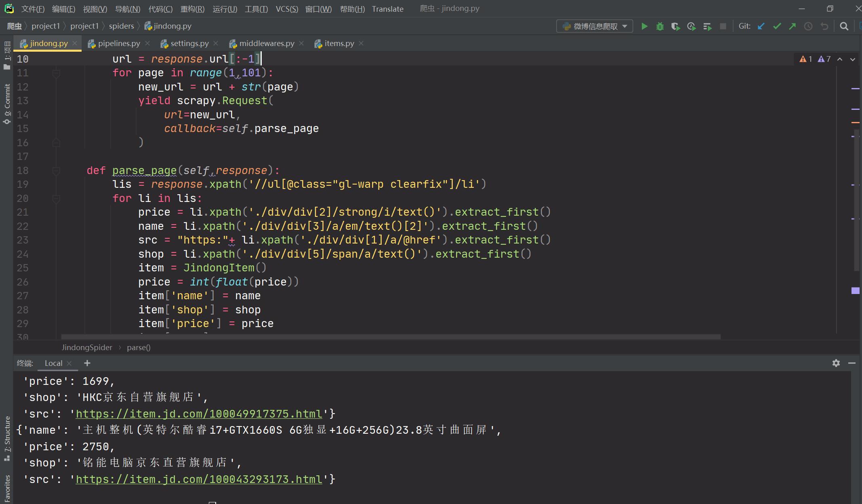862x504 pixels.
Task: Open the 微博信息爬取 run configuration dropdown
Action: [x=595, y=26]
